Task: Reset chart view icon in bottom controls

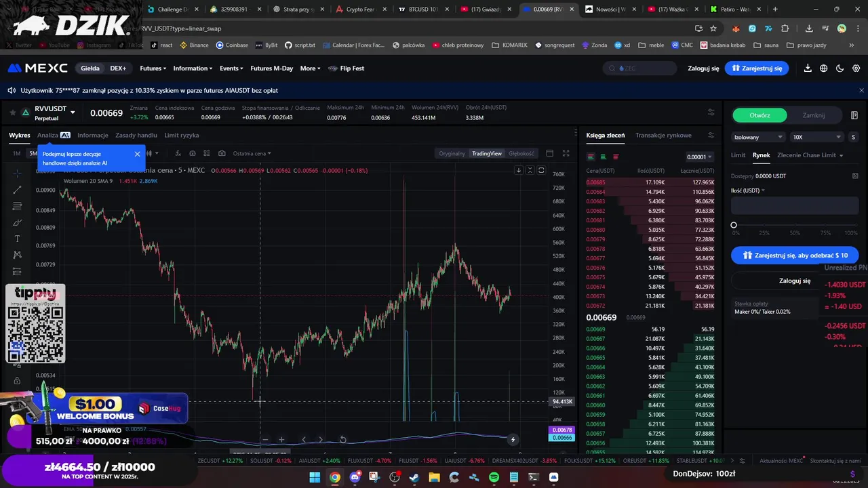Action: (342, 439)
